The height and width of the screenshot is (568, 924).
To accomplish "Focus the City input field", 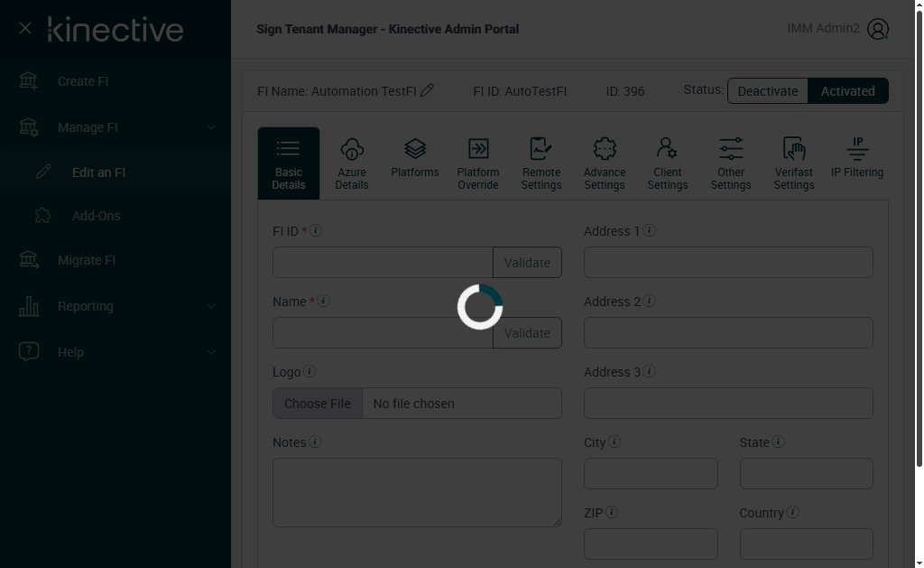I will point(651,473).
